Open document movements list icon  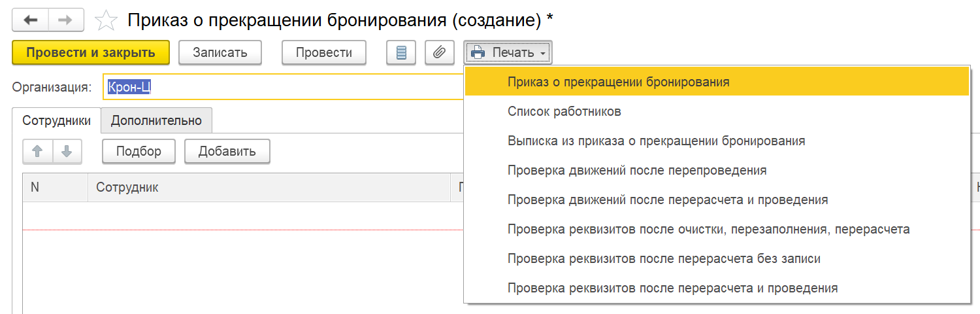click(x=401, y=53)
